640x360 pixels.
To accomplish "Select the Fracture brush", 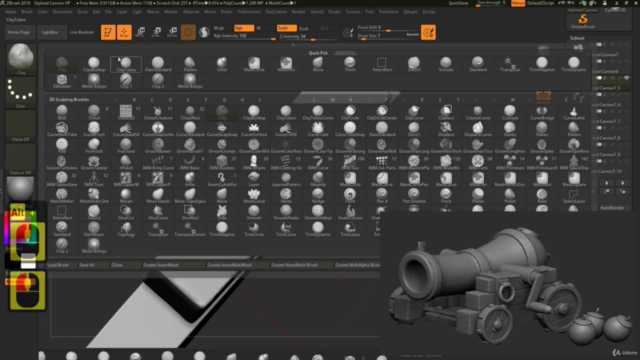I will [x=126, y=146].
